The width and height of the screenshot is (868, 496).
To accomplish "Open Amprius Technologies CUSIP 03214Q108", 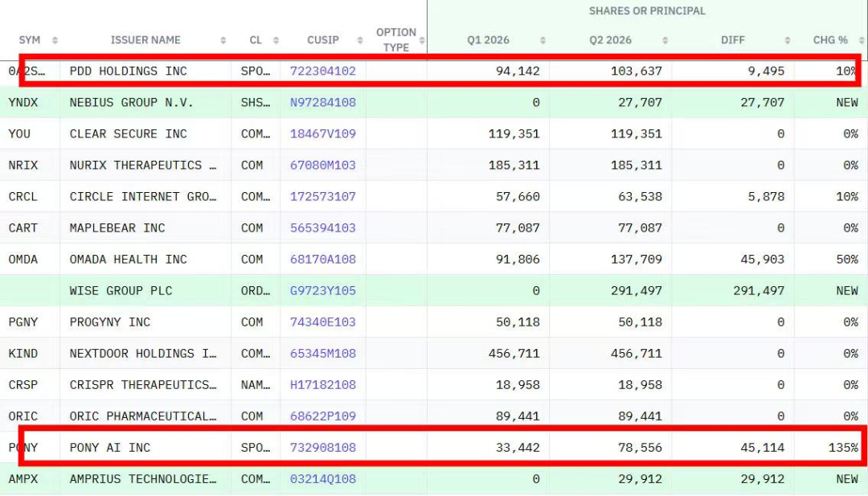I will (x=323, y=479).
